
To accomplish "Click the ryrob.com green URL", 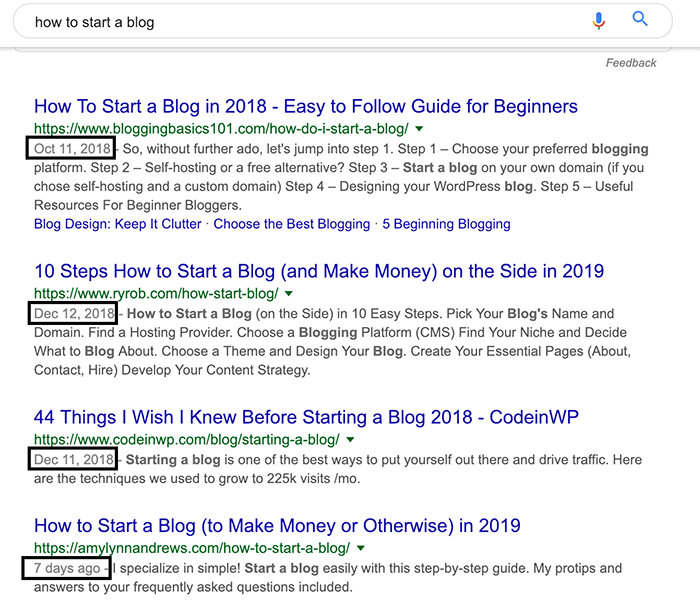I will [x=156, y=294].
